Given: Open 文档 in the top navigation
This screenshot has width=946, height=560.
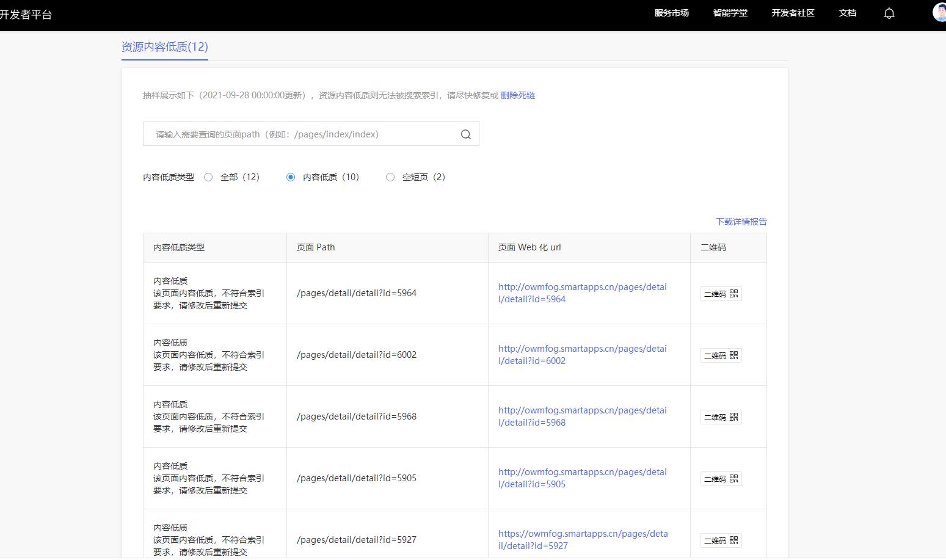Looking at the screenshot, I should [848, 13].
